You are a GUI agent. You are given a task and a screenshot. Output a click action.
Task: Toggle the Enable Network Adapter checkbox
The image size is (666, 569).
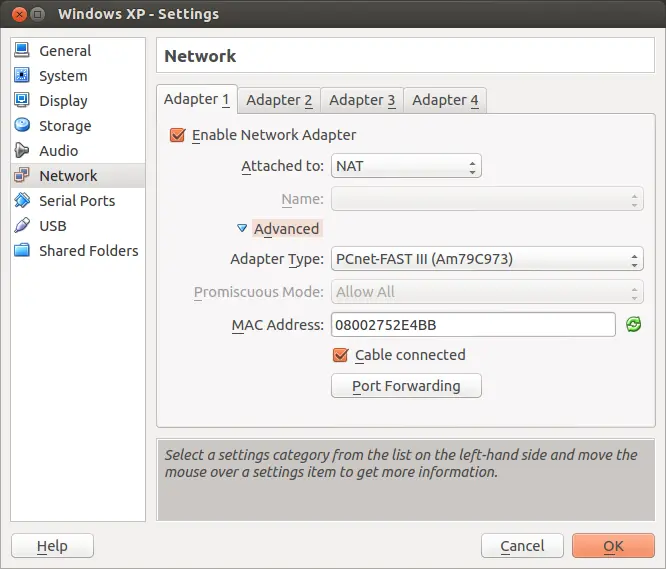pos(177,135)
